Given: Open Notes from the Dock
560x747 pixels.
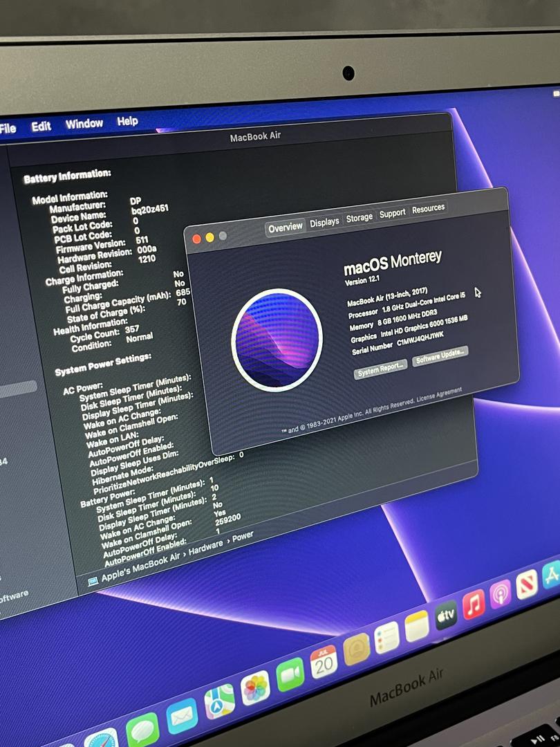Looking at the screenshot, I should point(417,626).
